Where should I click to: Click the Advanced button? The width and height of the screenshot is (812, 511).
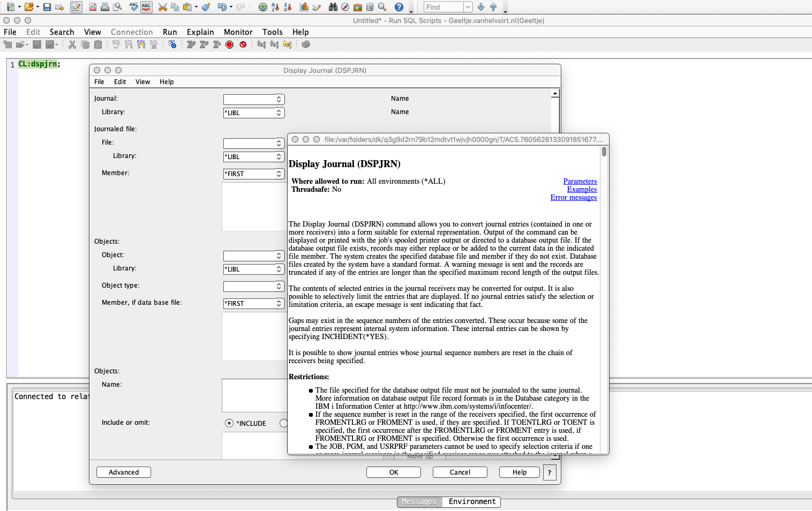[x=124, y=472]
